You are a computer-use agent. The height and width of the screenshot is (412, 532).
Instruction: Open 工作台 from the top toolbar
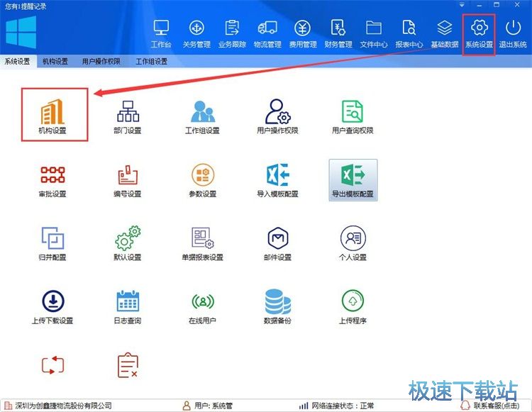(161, 34)
